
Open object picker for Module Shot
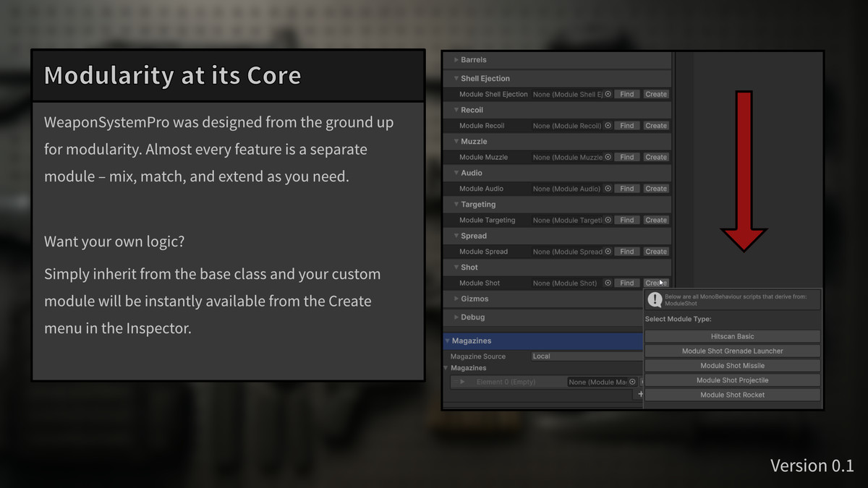[x=608, y=283]
